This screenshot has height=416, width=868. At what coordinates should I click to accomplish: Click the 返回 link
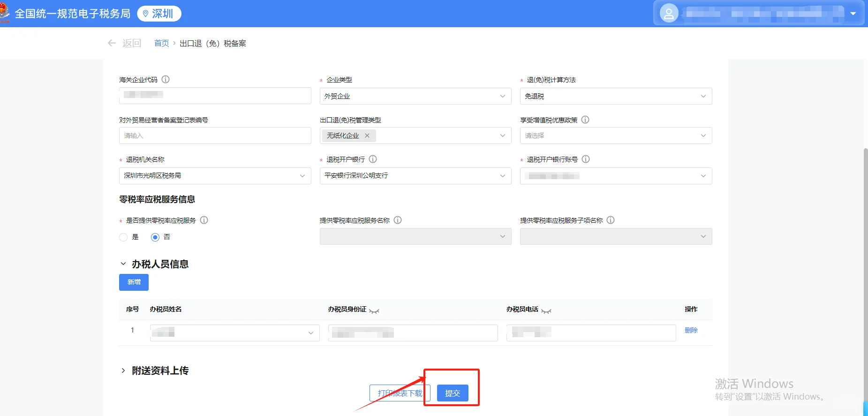coord(132,43)
